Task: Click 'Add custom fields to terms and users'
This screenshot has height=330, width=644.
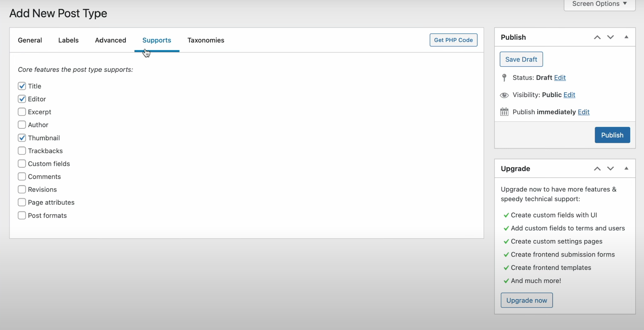Action: tap(568, 228)
